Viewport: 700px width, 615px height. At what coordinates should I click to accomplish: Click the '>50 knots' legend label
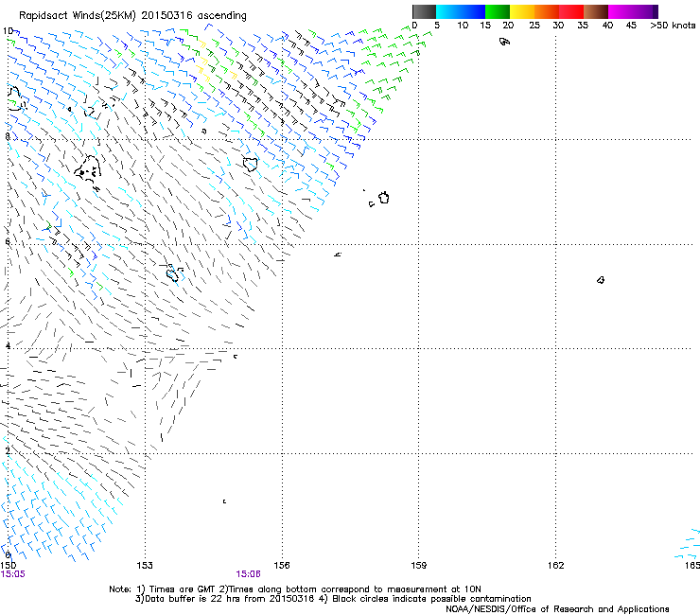click(673, 26)
